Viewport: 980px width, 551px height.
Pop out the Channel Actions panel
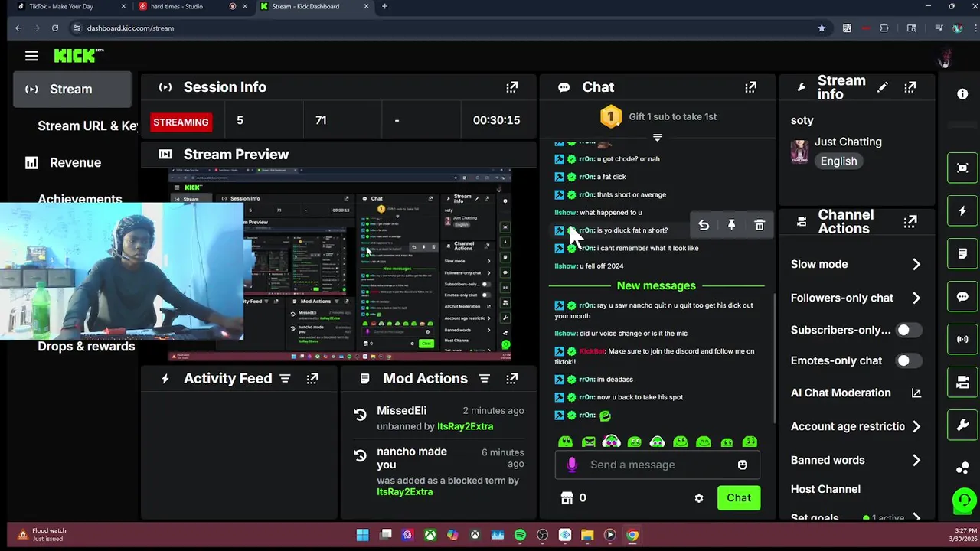click(910, 222)
